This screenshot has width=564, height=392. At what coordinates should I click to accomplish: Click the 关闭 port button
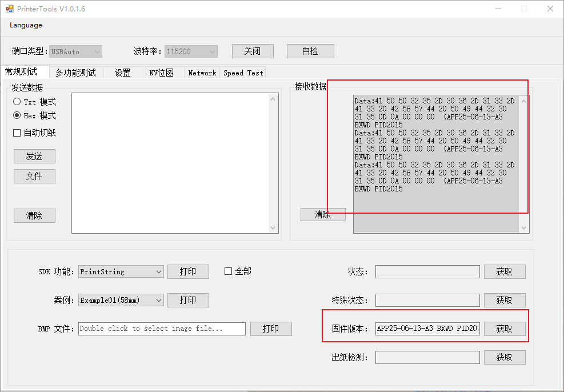[x=252, y=51]
